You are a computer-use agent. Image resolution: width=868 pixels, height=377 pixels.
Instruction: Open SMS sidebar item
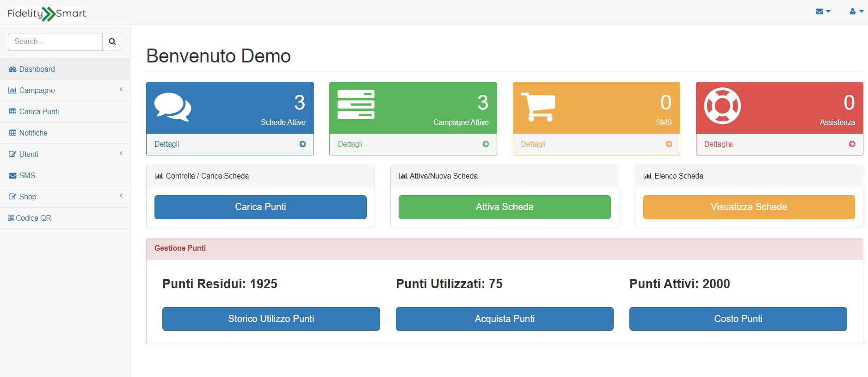click(x=65, y=176)
